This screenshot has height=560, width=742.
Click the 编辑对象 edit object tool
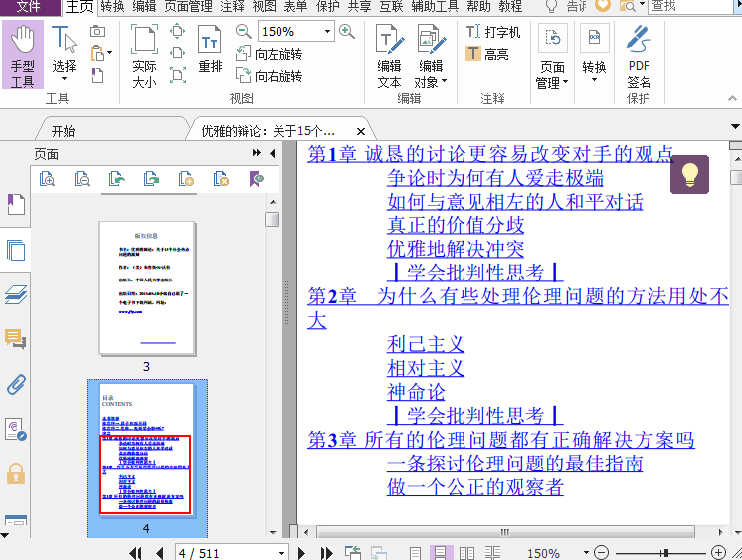click(x=430, y=56)
